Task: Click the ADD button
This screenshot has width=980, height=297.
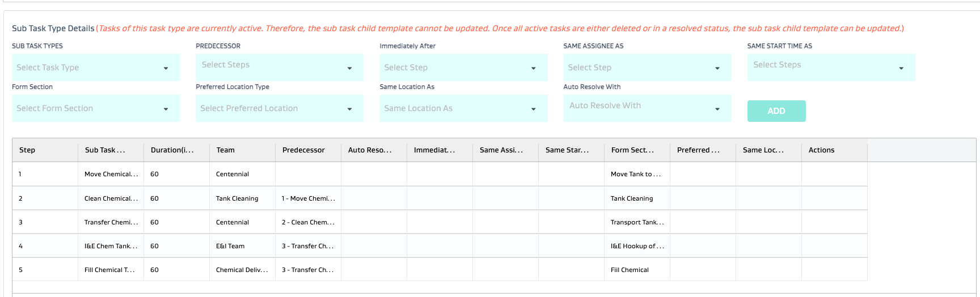Action: coord(776,111)
